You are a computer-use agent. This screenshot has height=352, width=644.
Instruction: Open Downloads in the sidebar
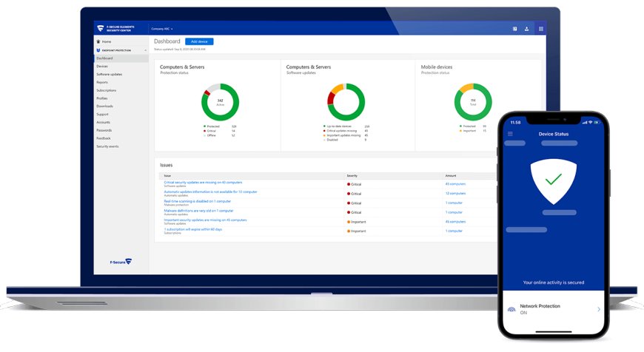tap(104, 106)
